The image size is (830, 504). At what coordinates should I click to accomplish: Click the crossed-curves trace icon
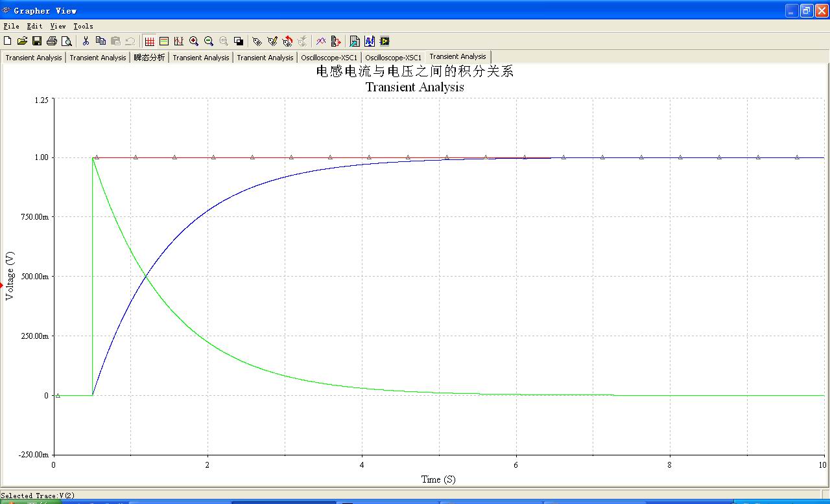pyautogui.click(x=321, y=41)
